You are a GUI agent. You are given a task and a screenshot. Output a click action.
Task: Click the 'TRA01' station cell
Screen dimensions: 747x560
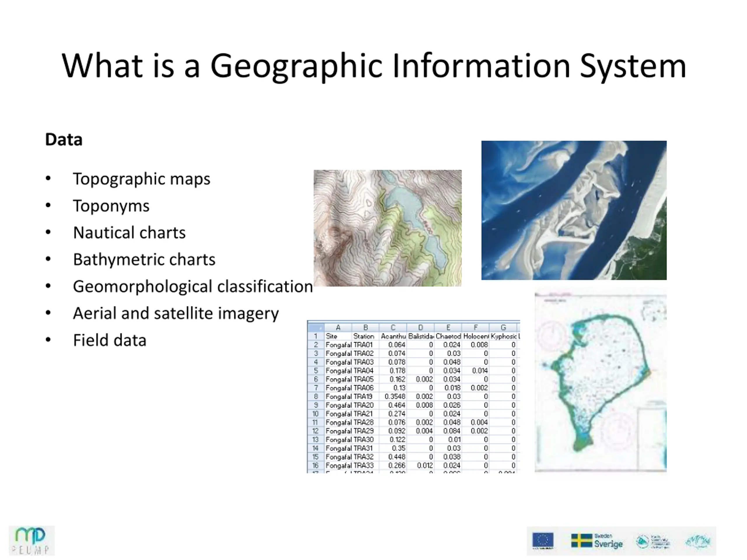coord(365,345)
